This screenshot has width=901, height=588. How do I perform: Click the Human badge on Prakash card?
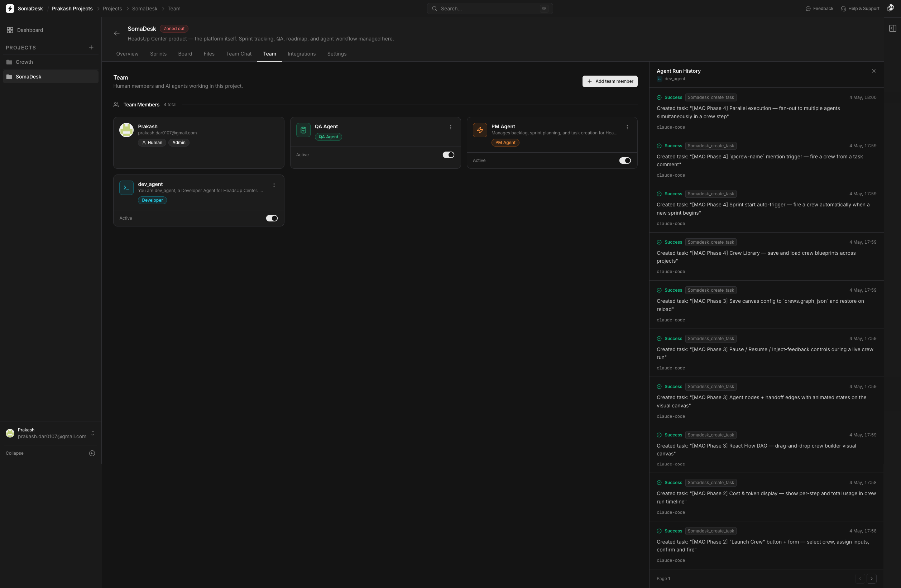pos(152,142)
